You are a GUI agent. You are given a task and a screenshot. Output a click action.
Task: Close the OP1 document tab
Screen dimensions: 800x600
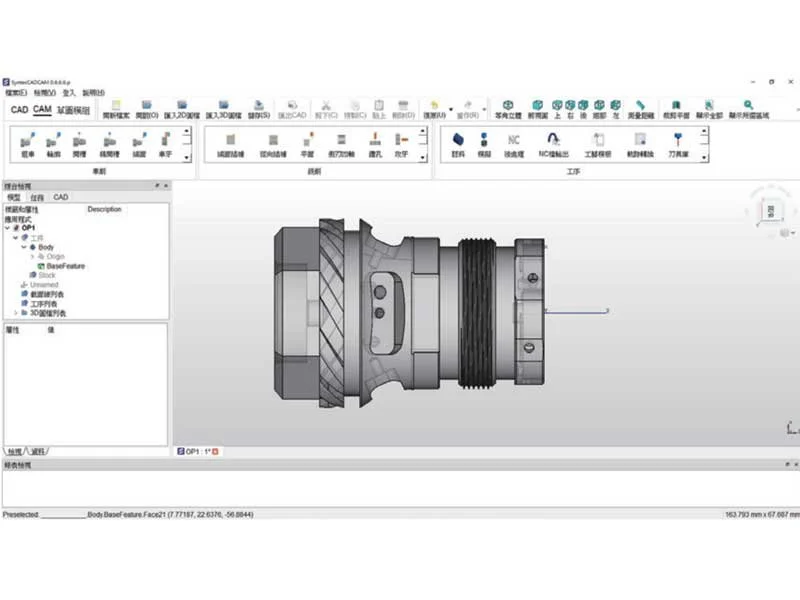215,452
